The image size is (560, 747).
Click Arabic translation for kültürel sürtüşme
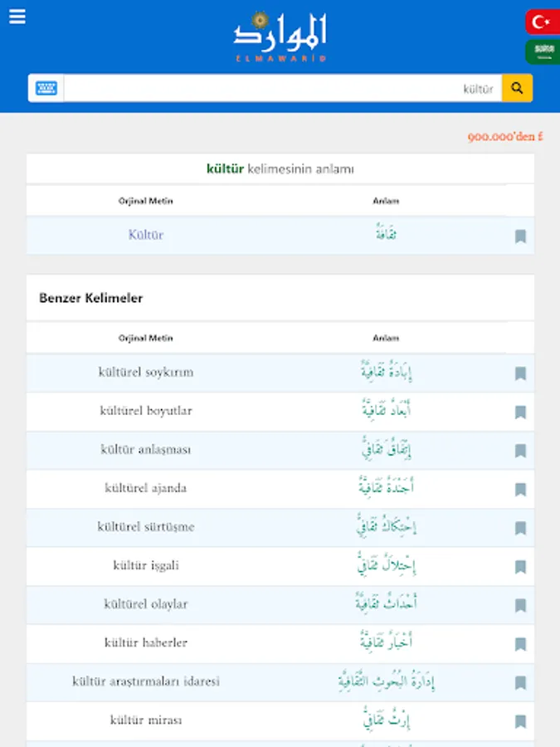(386, 526)
